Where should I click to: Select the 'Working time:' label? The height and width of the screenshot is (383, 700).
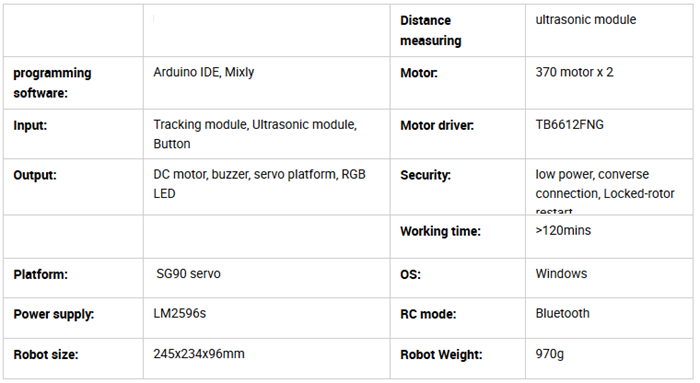coord(440,231)
